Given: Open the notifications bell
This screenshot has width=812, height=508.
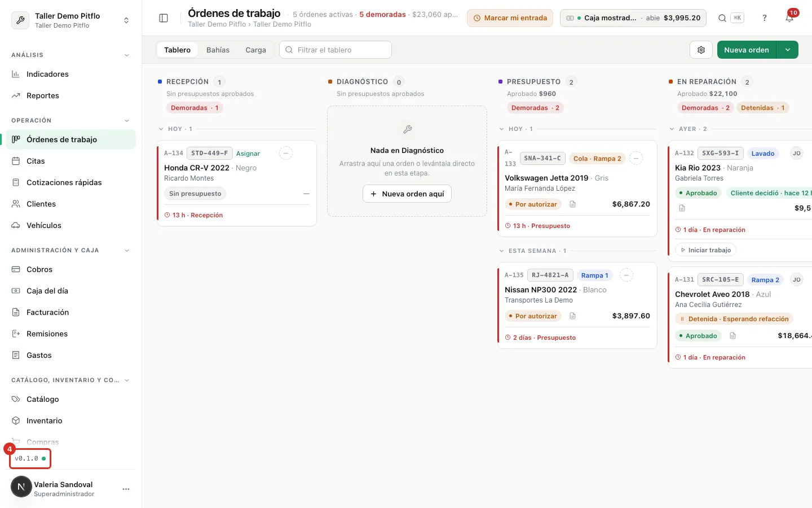Looking at the screenshot, I should (789, 18).
